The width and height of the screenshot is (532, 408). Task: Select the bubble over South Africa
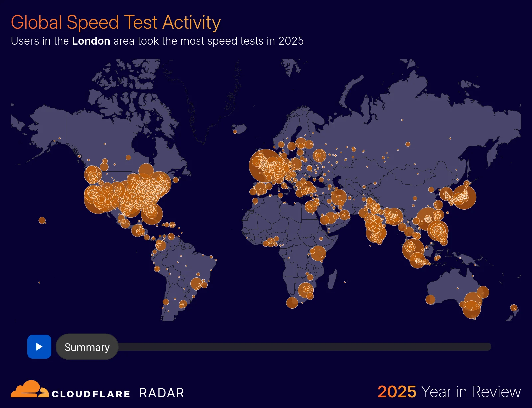click(x=305, y=291)
